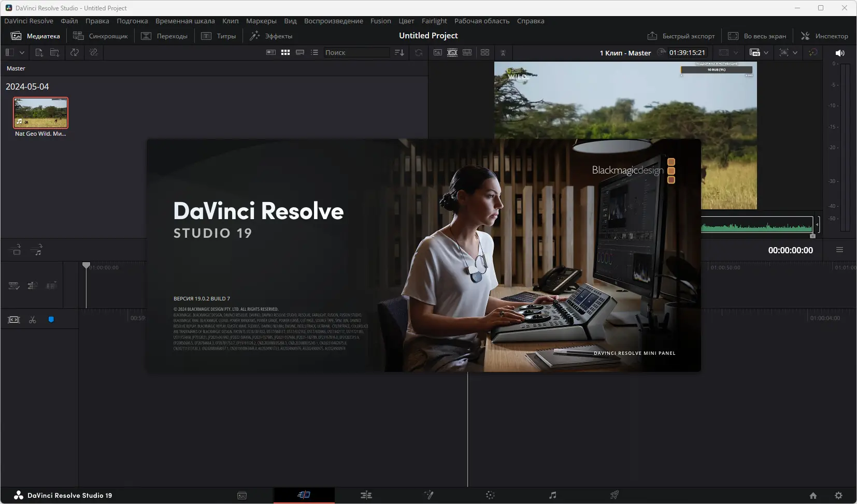Expand the HQ proxy playback dropdown
Viewport: 857px width, 504px height.
pos(766,52)
